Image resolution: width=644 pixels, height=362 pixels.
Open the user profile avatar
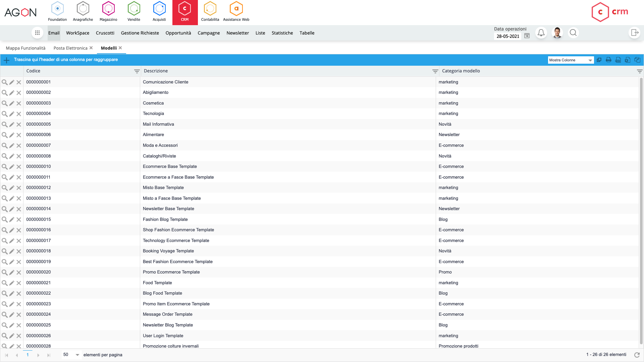coord(557,33)
